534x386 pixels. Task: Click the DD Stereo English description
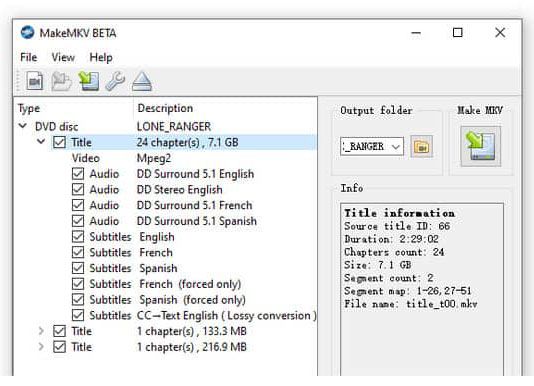[x=179, y=189]
